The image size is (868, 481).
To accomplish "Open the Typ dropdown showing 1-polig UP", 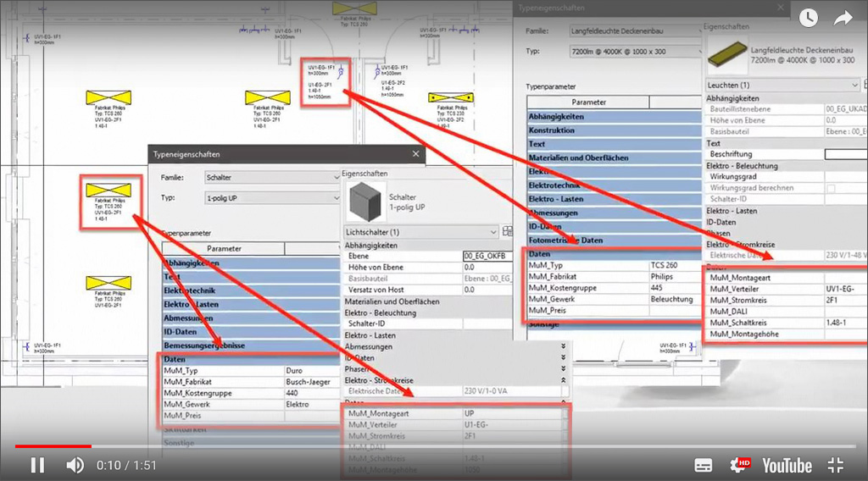I will tap(271, 198).
